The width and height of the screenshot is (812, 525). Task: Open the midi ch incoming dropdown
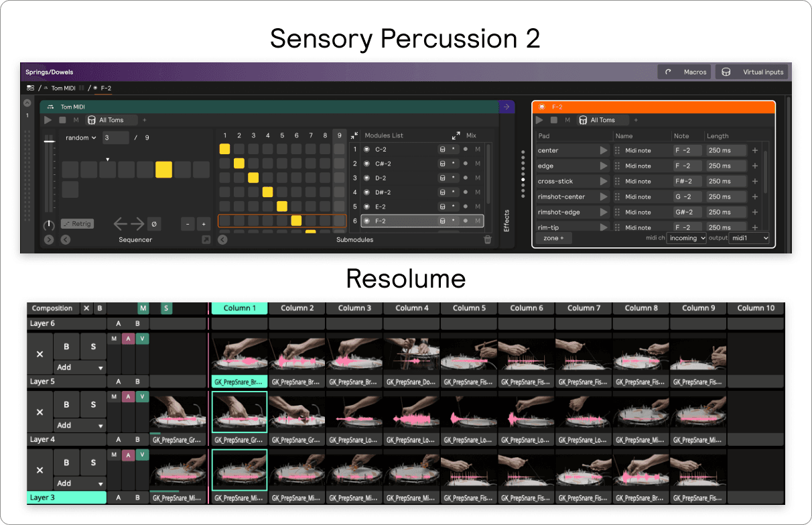pyautogui.click(x=687, y=238)
